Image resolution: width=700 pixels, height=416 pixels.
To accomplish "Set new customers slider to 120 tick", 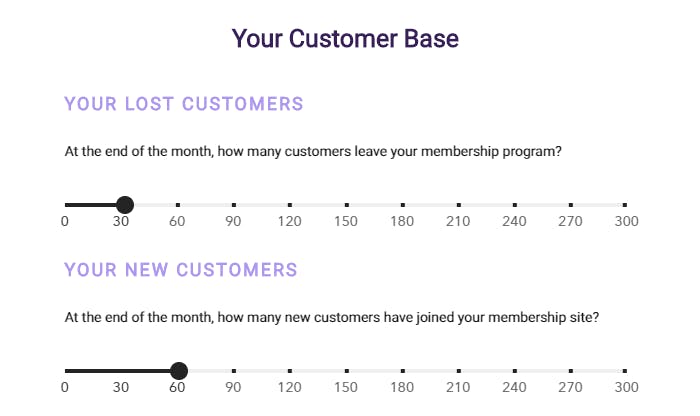I will [x=290, y=371].
